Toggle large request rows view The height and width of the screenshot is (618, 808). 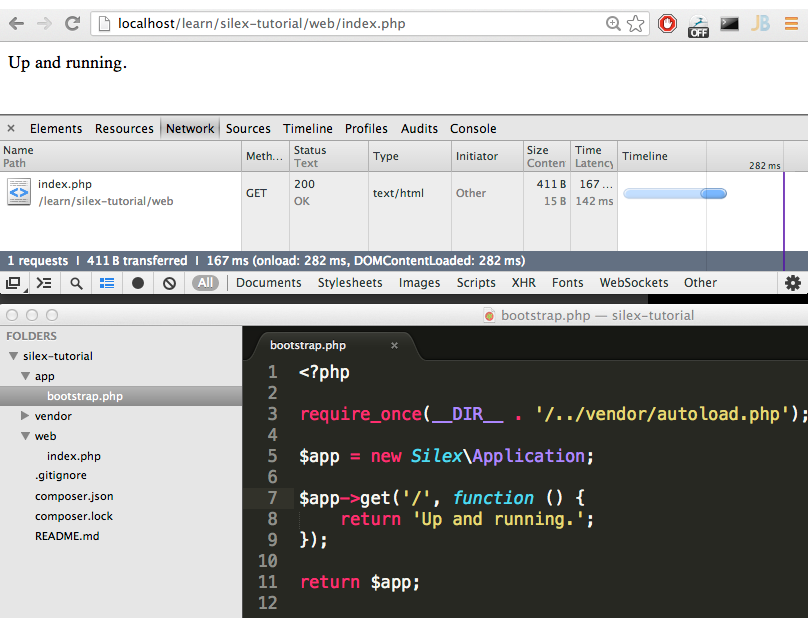107,283
